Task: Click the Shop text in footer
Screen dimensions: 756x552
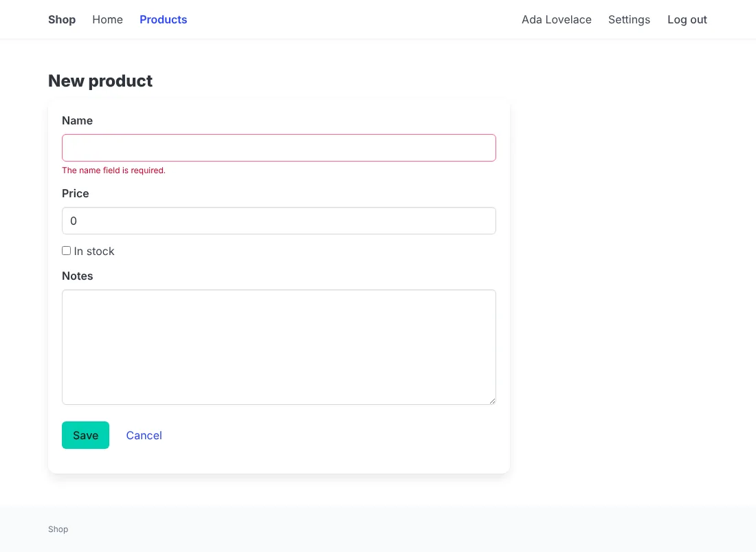Action: pos(58,529)
